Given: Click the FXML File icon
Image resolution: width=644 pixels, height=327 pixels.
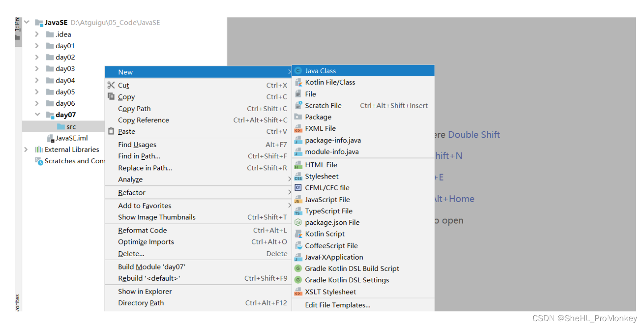Looking at the screenshot, I should [x=298, y=128].
